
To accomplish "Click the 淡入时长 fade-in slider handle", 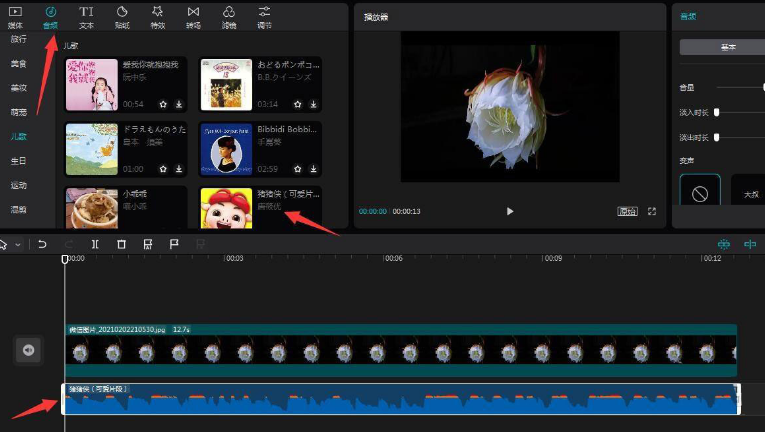I will tap(717, 112).
